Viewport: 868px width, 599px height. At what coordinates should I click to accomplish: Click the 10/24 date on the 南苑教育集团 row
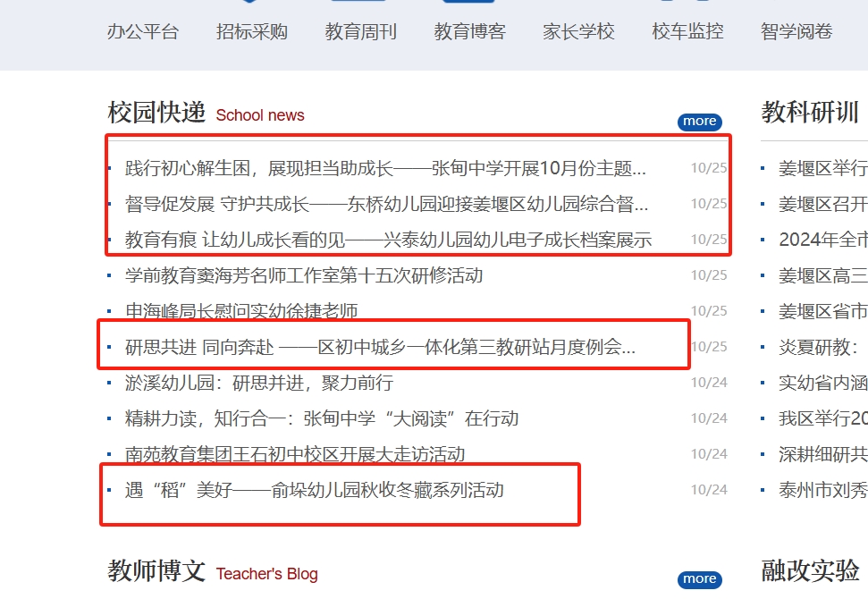click(x=709, y=454)
